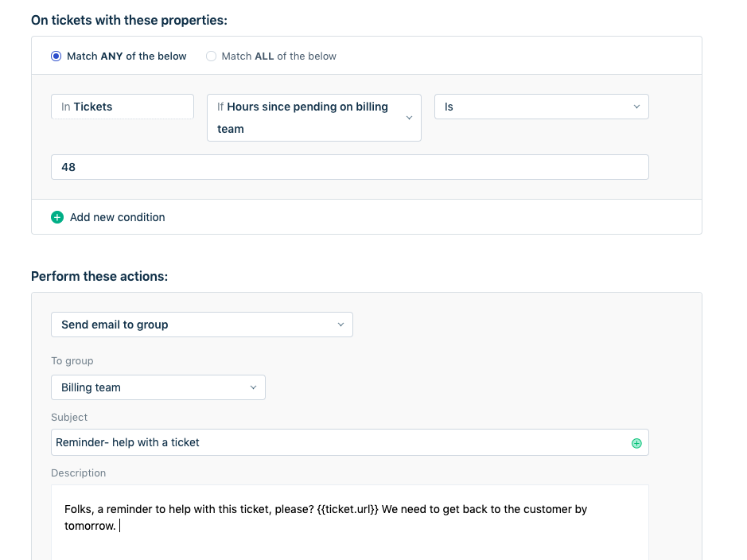Click the insert placeholder plus icon in Subject field
Image resolution: width=747 pixels, height=560 pixels.
pyautogui.click(x=636, y=443)
